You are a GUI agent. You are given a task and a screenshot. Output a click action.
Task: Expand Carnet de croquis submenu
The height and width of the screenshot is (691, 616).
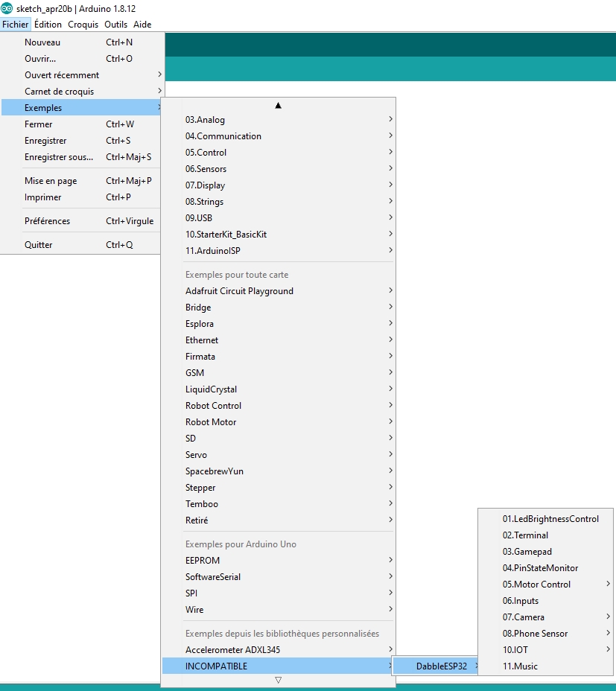pos(60,92)
